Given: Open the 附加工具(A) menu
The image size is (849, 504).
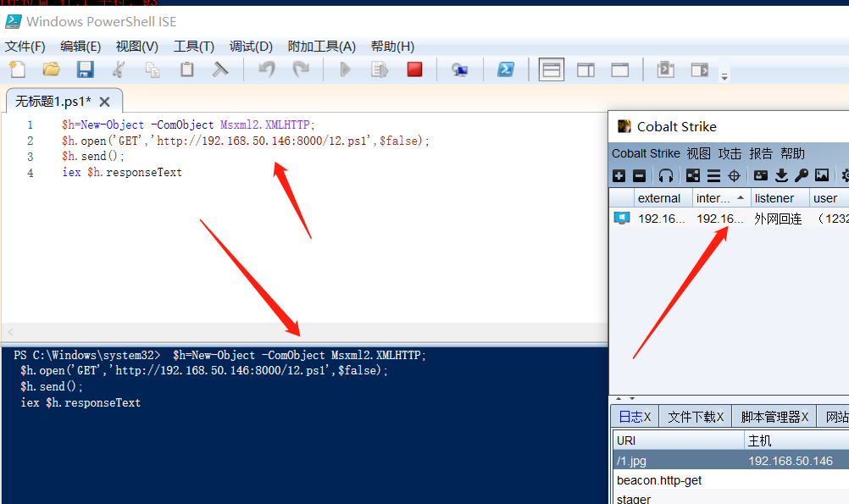Looking at the screenshot, I should [322, 47].
